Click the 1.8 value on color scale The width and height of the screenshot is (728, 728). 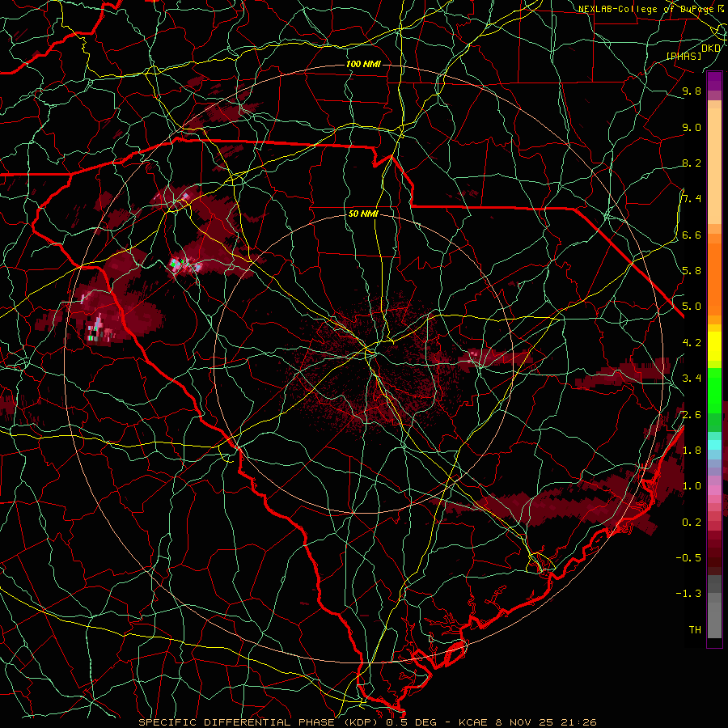pos(692,451)
